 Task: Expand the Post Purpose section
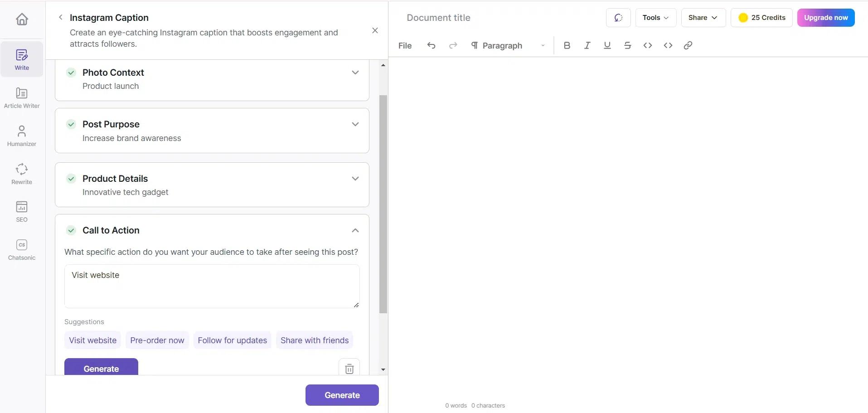coord(355,124)
